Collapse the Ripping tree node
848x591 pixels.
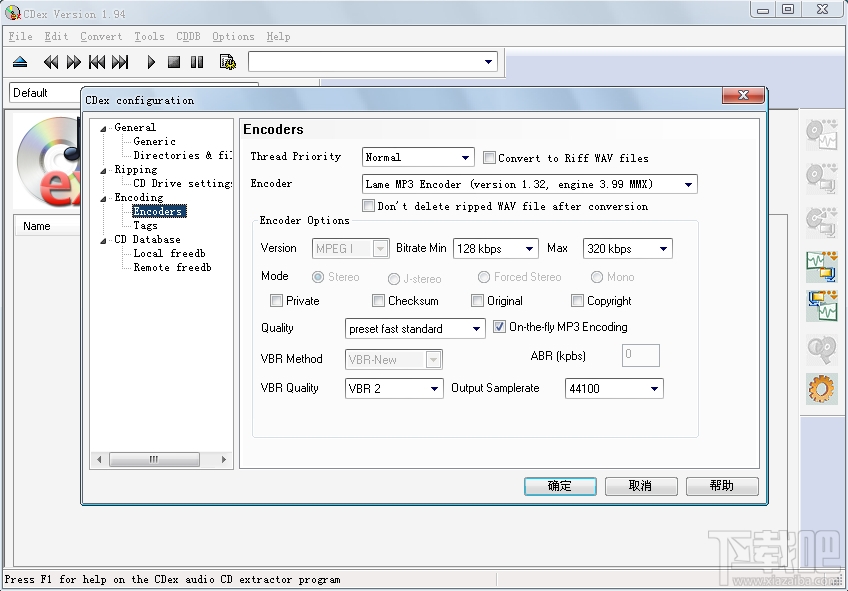[103, 171]
